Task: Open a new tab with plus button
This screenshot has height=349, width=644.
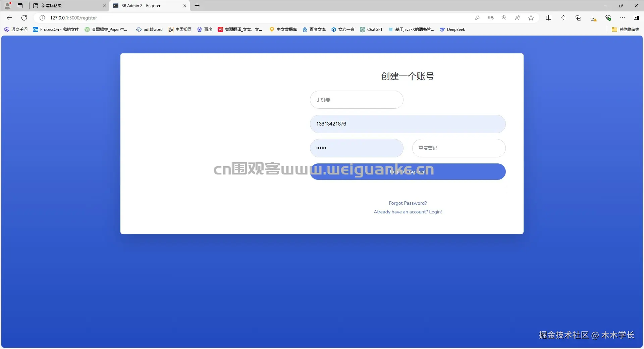Action: (197, 6)
